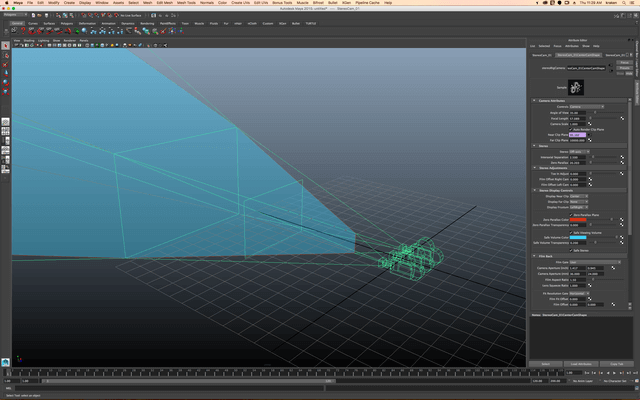
Task: Click the Presets button
Action: [624, 68]
